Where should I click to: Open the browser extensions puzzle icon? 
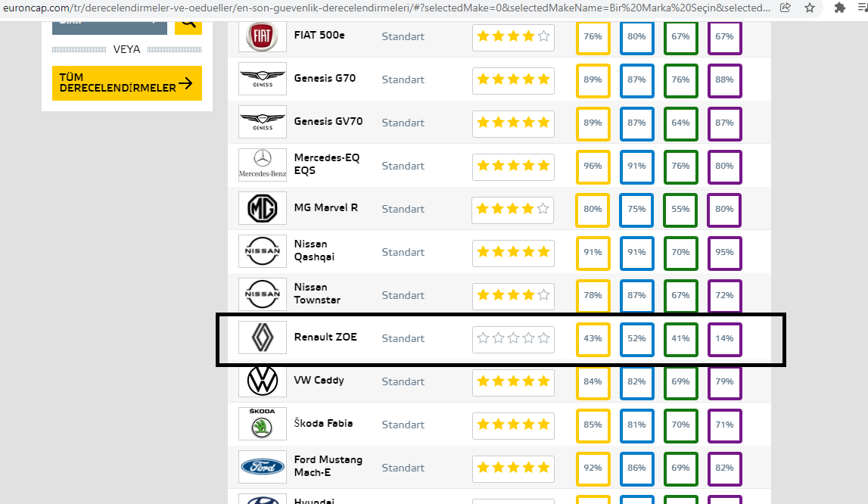click(840, 8)
